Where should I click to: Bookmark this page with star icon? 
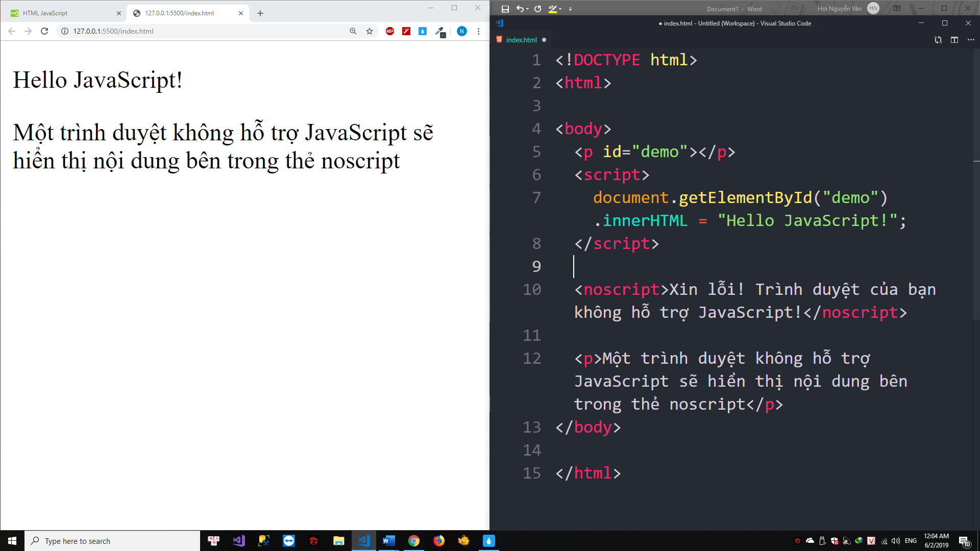point(370,31)
